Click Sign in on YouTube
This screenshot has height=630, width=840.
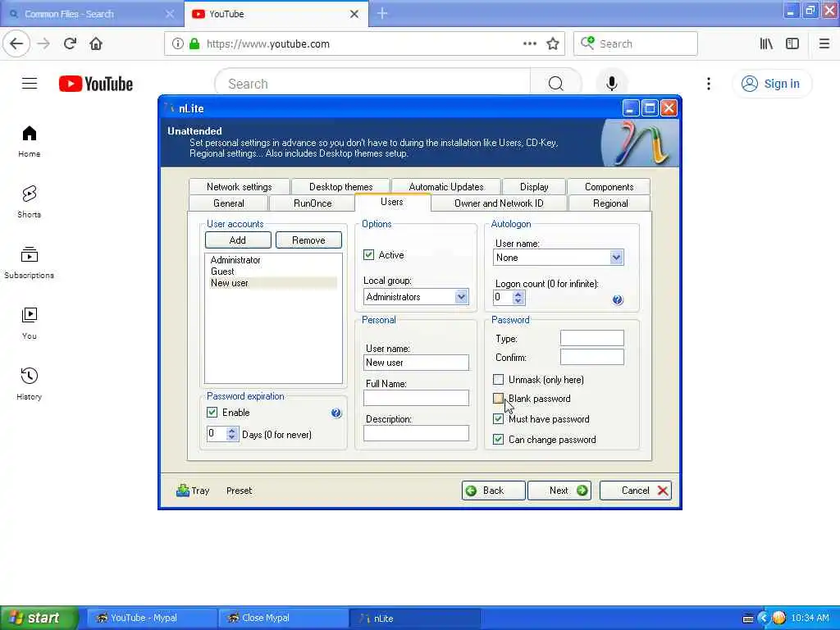tap(771, 84)
